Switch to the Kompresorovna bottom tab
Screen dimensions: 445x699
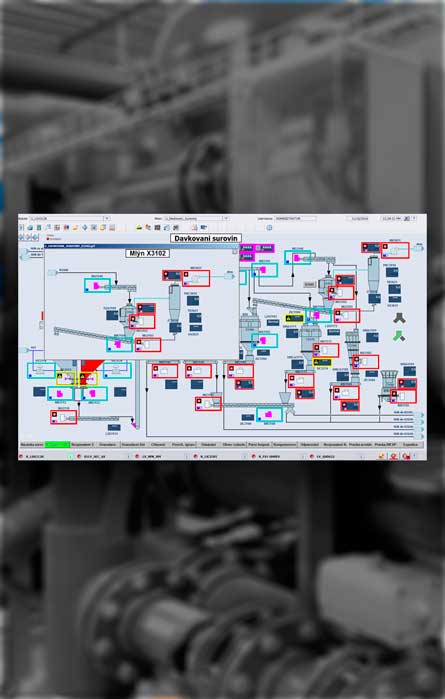click(285, 444)
